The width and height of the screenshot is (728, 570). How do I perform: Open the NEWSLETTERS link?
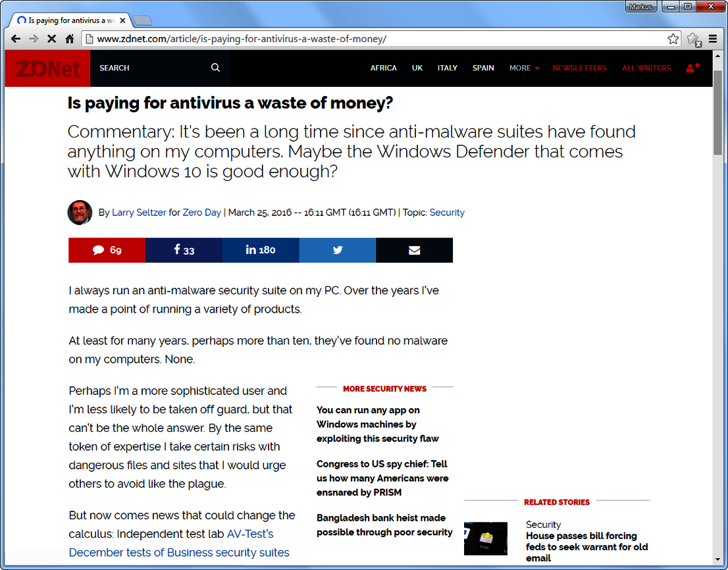click(x=579, y=68)
